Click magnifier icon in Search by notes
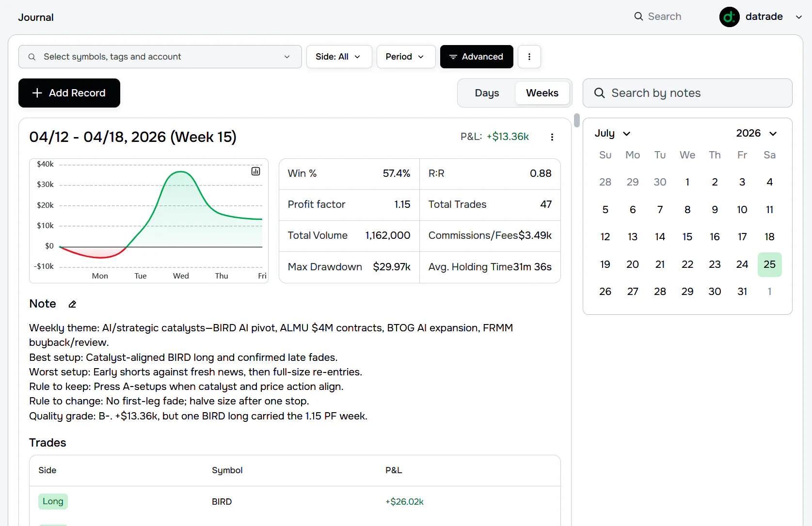 point(600,93)
